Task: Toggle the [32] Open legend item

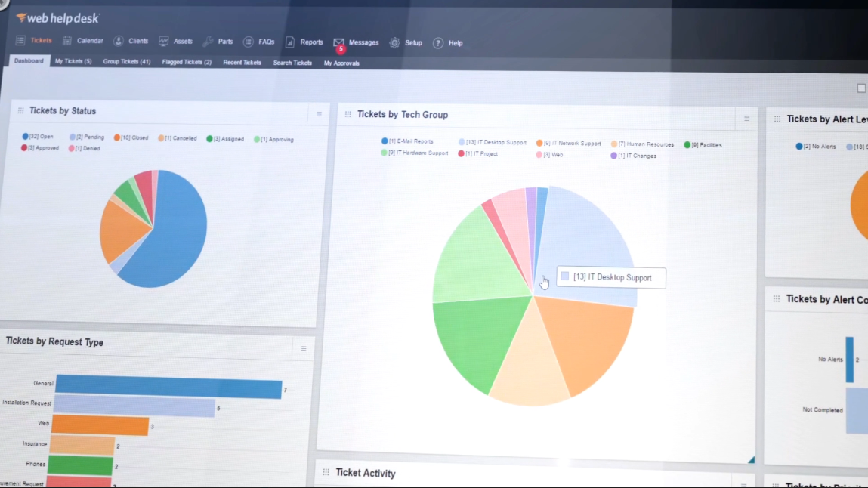Action: tap(38, 136)
